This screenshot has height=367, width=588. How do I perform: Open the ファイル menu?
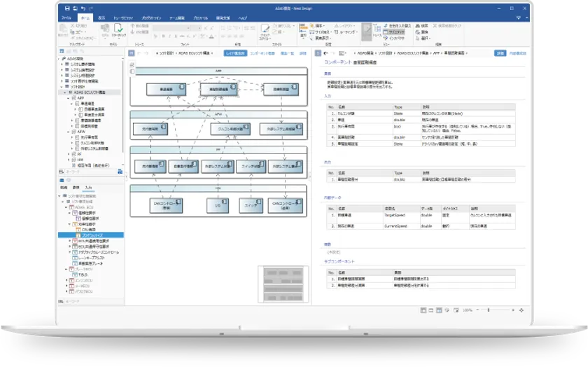point(66,17)
